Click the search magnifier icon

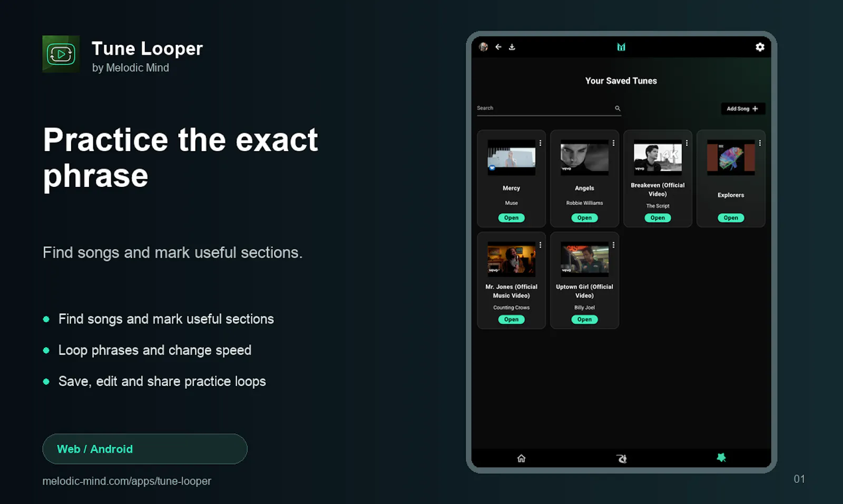coord(617,108)
